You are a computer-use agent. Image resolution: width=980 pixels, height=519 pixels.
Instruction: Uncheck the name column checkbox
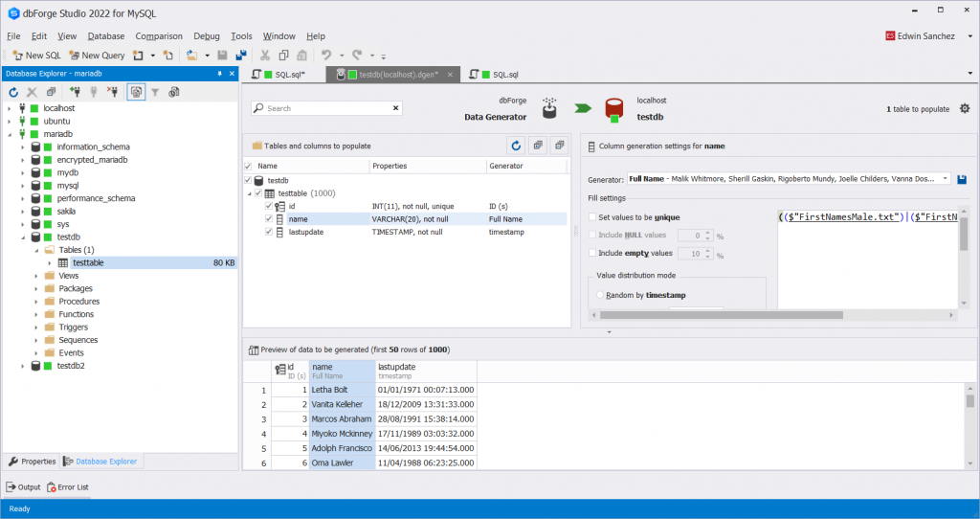pos(269,219)
